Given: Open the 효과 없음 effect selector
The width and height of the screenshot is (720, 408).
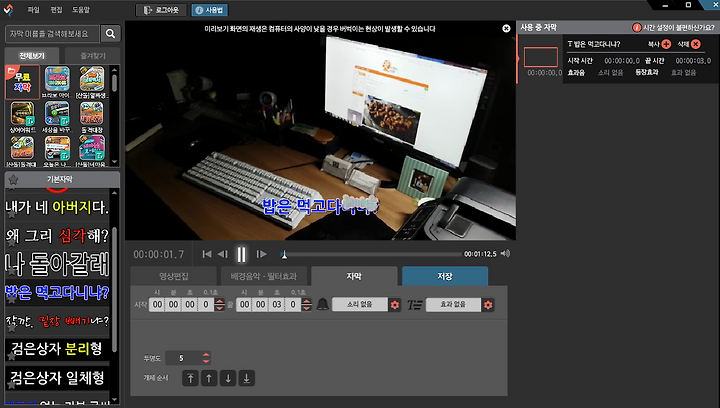Looking at the screenshot, I should [x=453, y=304].
